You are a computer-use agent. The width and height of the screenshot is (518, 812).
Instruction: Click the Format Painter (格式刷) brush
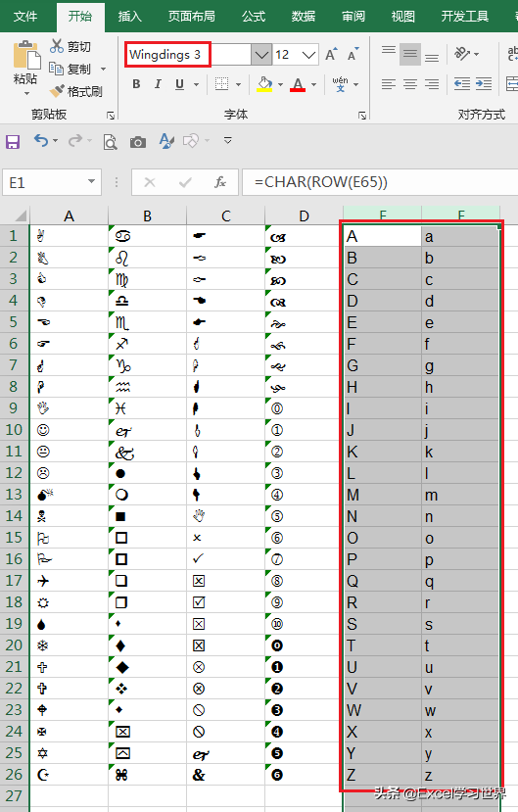click(x=57, y=91)
